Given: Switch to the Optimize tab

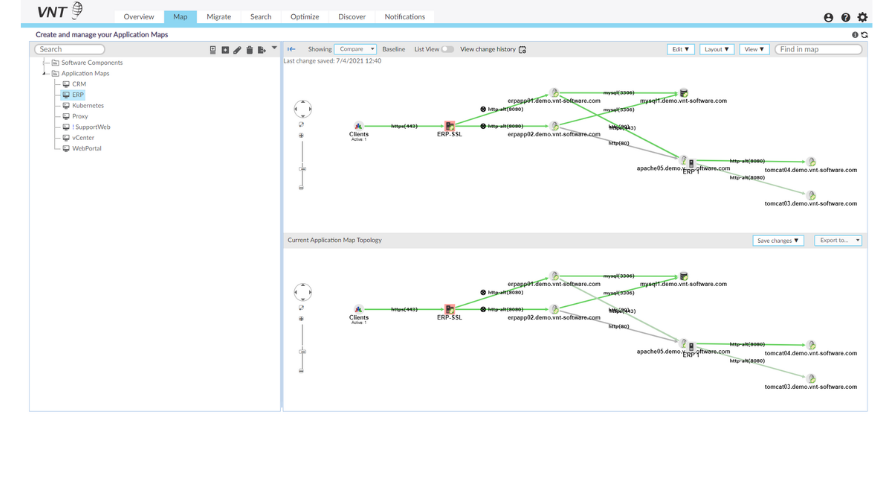Looking at the screenshot, I should pyautogui.click(x=305, y=17).
